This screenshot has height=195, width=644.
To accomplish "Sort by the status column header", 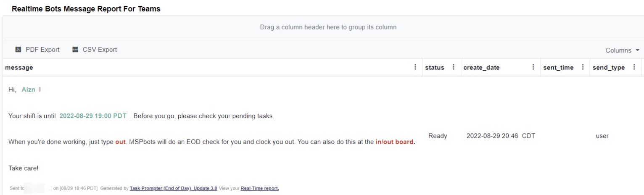I will [435, 68].
